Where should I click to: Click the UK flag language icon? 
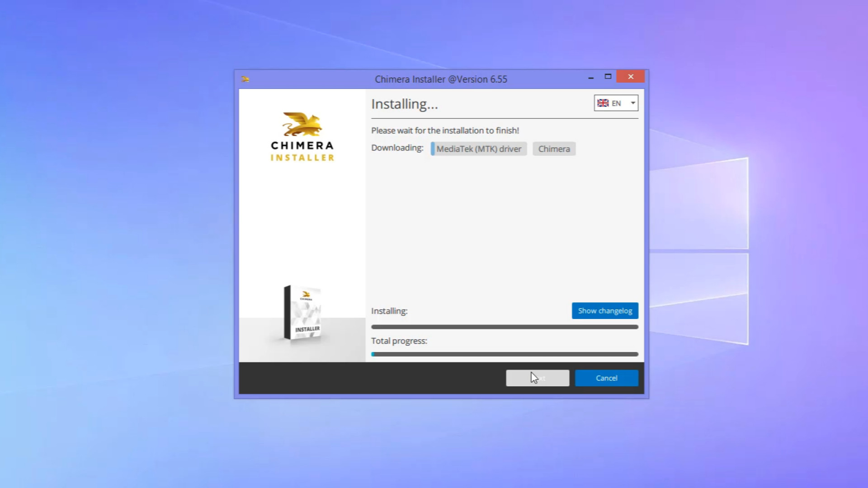pos(603,103)
